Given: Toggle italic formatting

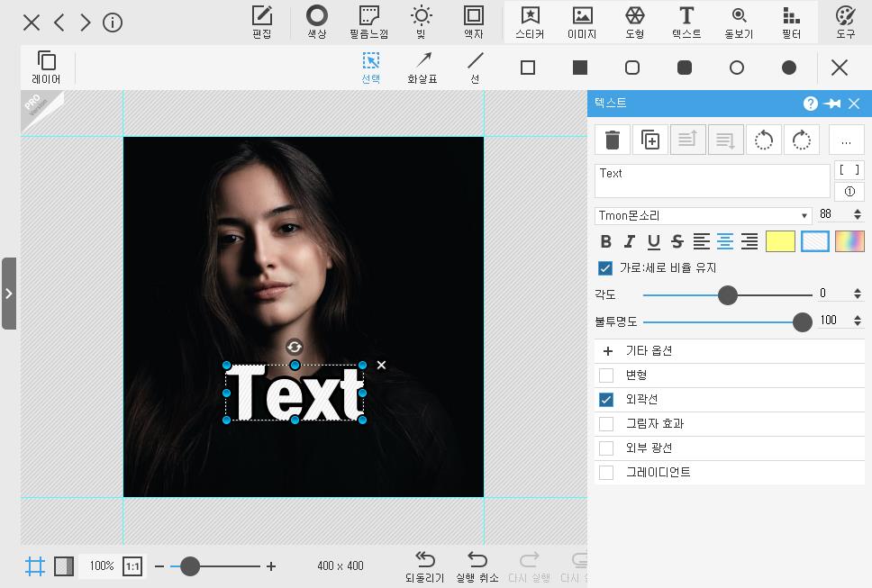Looking at the screenshot, I should click(x=630, y=241).
